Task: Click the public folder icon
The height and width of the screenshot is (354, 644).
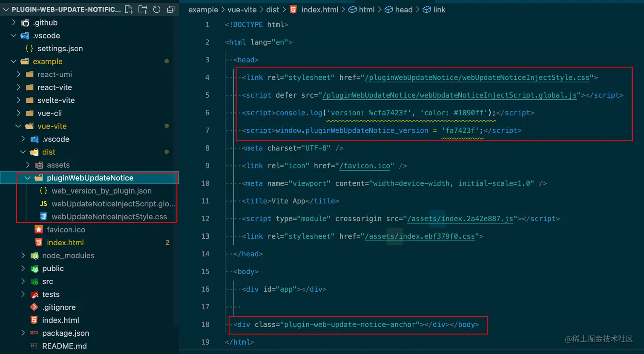Action: [34, 269]
